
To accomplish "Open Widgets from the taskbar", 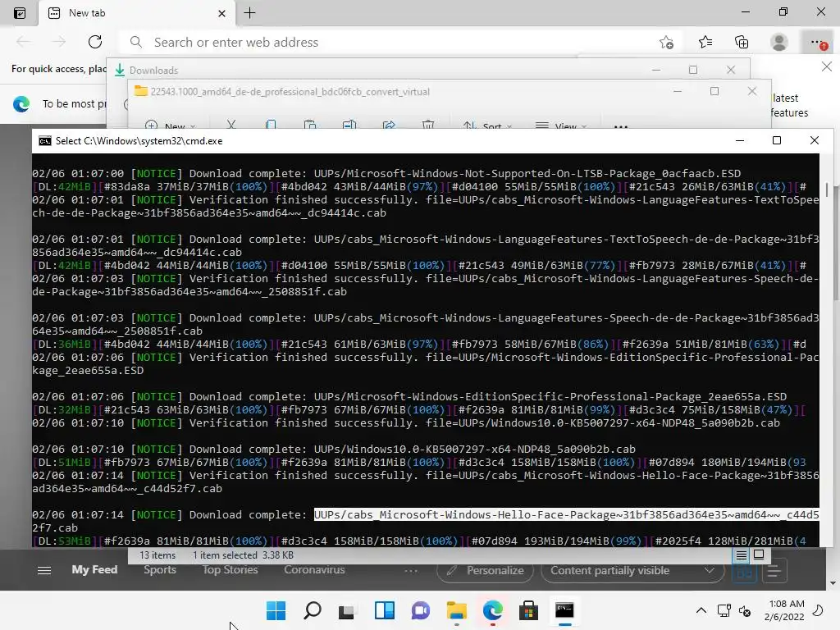I will [x=385, y=610].
